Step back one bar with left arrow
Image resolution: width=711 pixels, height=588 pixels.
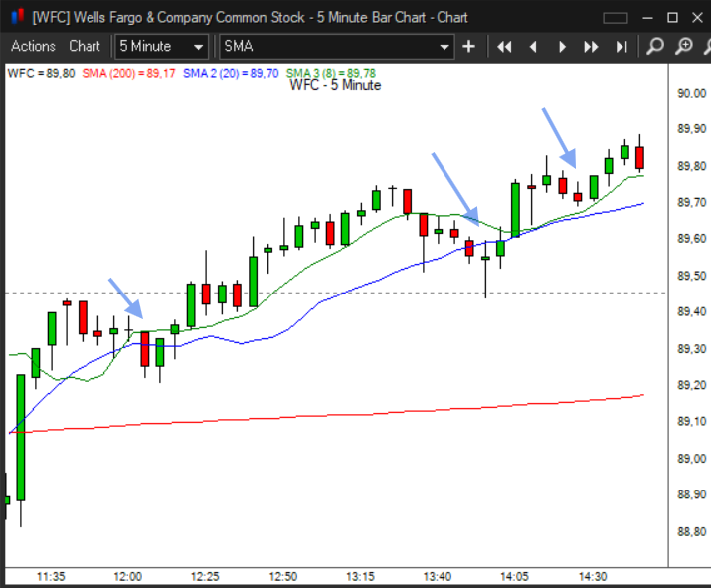(533, 47)
